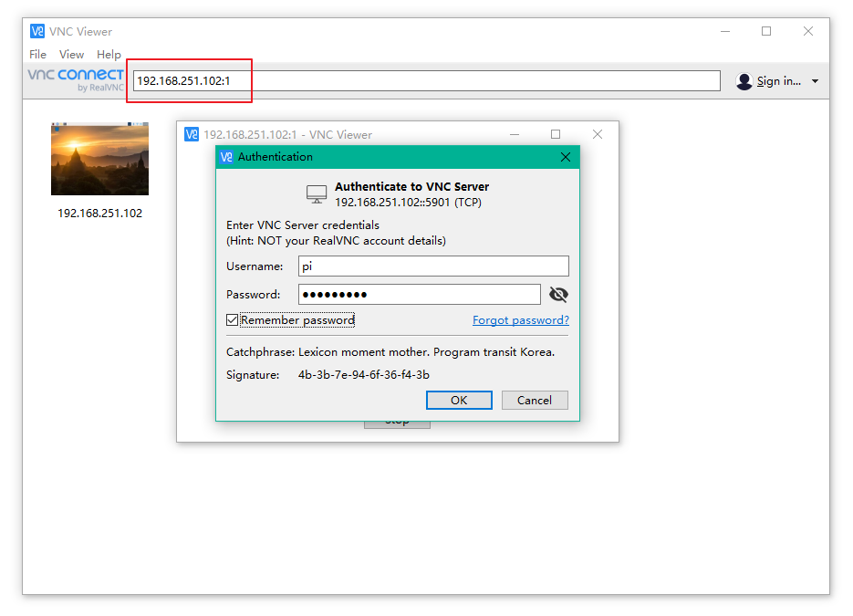Image resolution: width=853 pixels, height=616 pixels.
Task: Toggle password visibility eye icon
Action: coord(558,294)
